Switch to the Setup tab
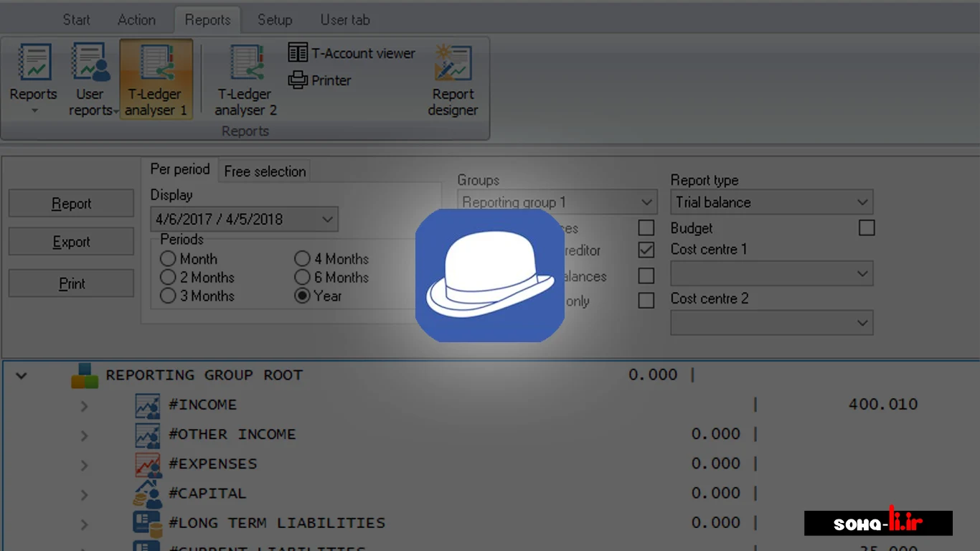Viewport: 980px width, 551px height. click(x=275, y=20)
